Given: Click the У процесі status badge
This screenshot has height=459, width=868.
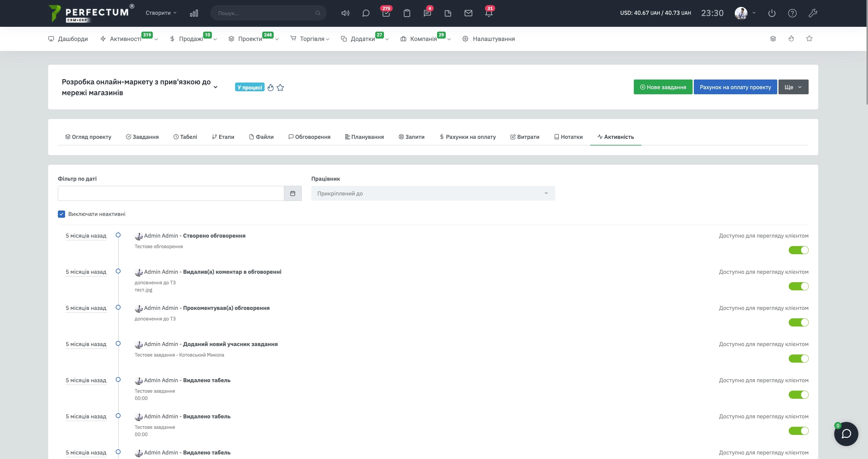Looking at the screenshot, I should coord(250,87).
